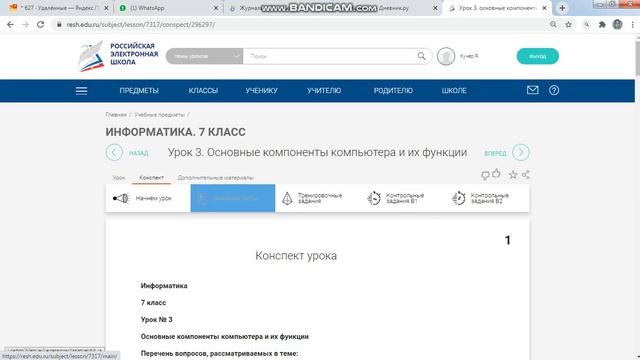Screen dimensions: 640x360
Task: Open УЧИТЕЛЮ menu
Action: [x=324, y=91]
